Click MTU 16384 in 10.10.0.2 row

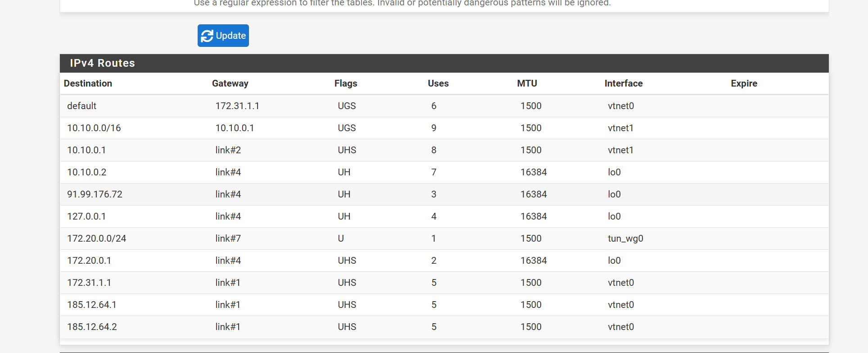pyautogui.click(x=533, y=172)
